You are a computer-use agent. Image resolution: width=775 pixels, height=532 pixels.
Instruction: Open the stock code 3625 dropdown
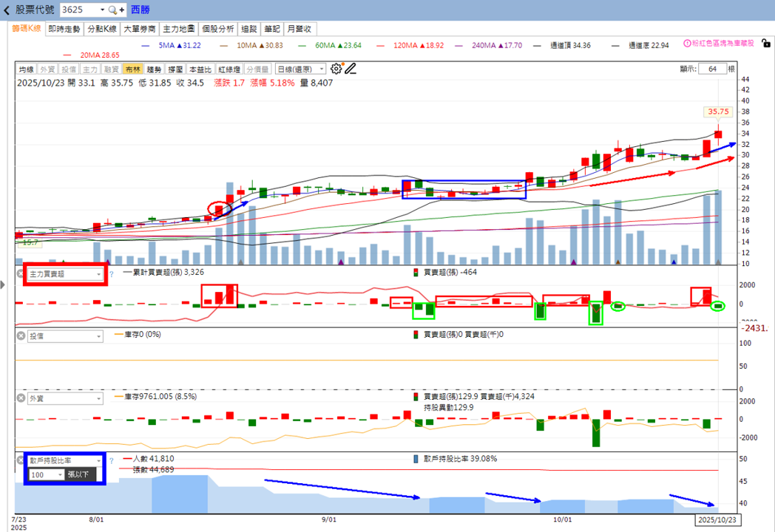tap(102, 10)
